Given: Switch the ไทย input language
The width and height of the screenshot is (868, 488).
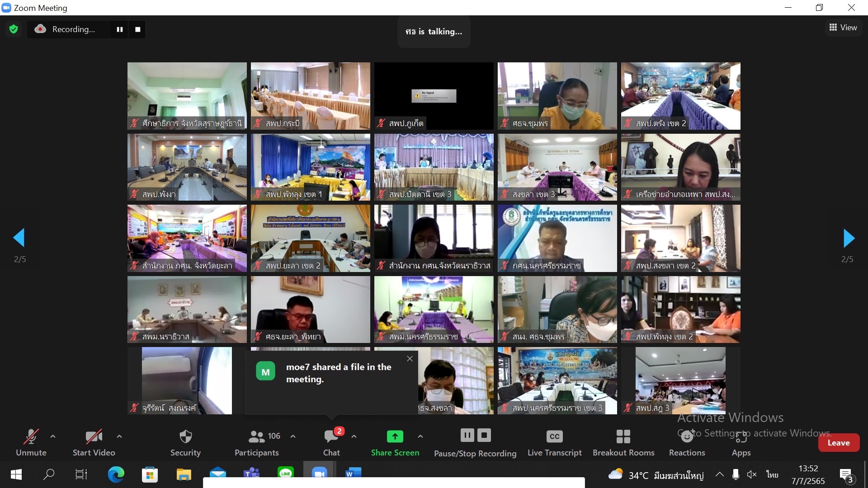Looking at the screenshot, I should [x=772, y=474].
